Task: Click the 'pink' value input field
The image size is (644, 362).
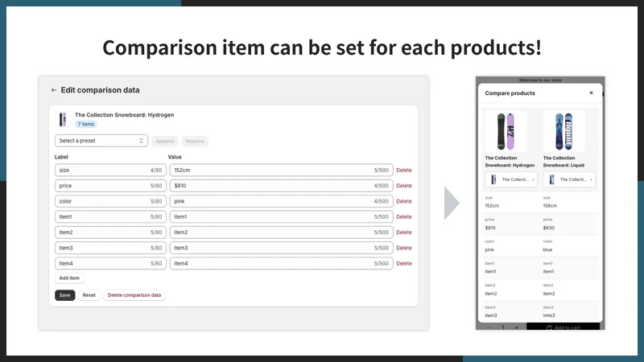Action: pyautogui.click(x=281, y=201)
